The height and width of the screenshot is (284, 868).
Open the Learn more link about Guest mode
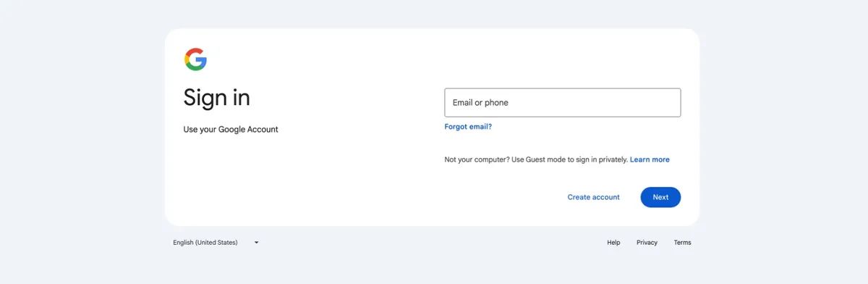coord(650,159)
